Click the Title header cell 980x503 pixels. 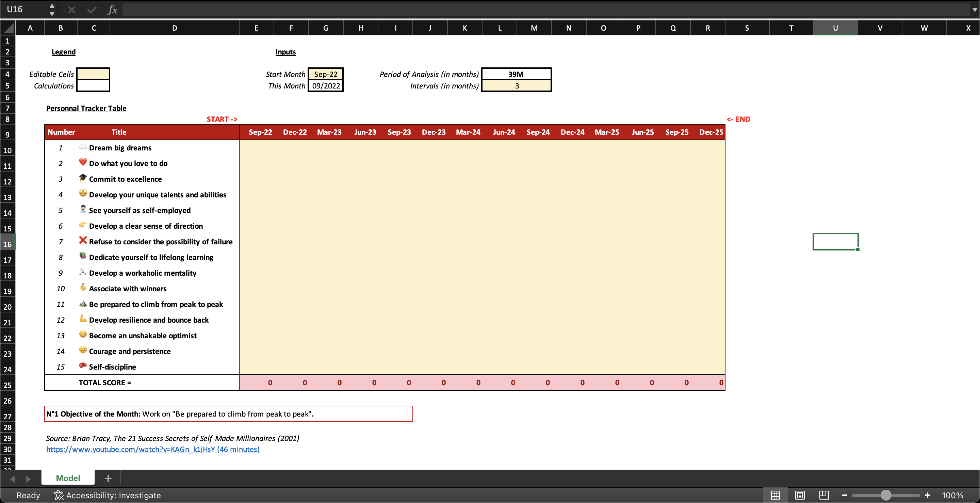click(119, 132)
